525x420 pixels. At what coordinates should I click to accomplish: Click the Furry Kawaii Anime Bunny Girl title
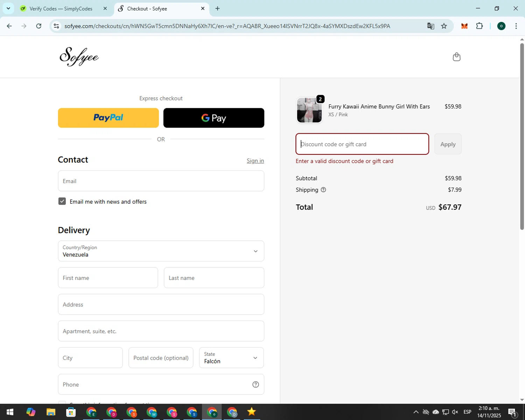click(x=379, y=106)
